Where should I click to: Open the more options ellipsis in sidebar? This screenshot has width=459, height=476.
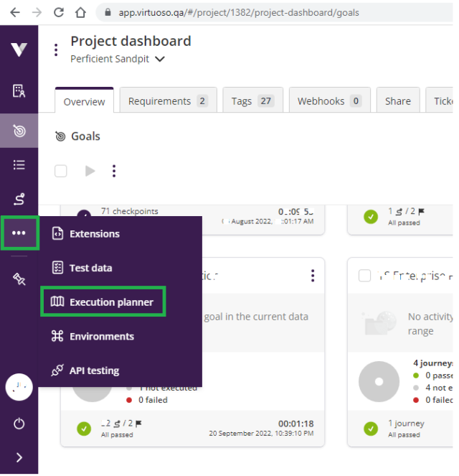(x=19, y=233)
